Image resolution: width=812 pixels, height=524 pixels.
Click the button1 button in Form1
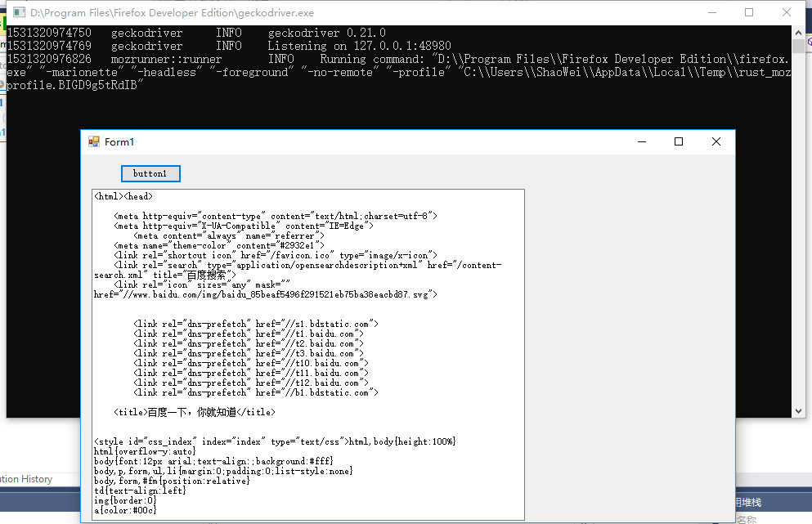coord(150,173)
